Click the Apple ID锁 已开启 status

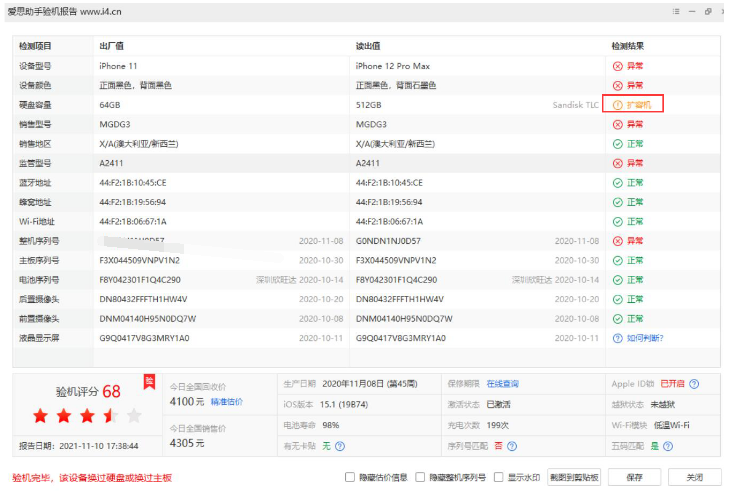click(672, 384)
